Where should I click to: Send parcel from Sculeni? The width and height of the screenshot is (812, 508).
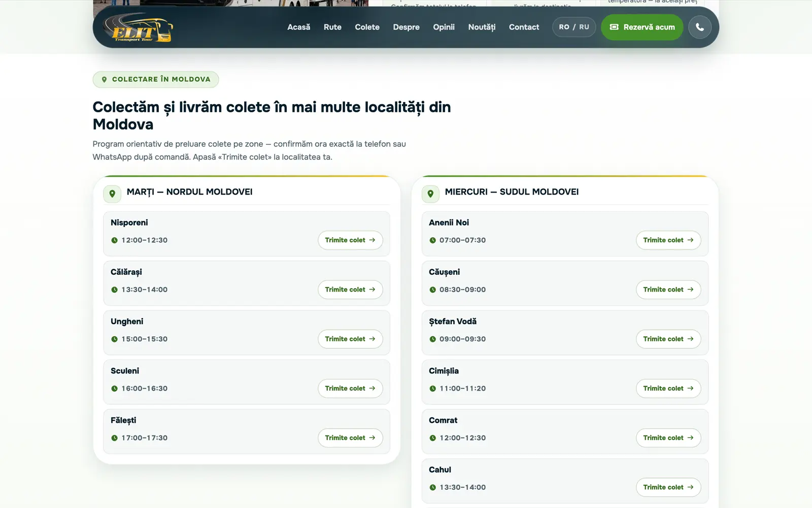point(350,389)
